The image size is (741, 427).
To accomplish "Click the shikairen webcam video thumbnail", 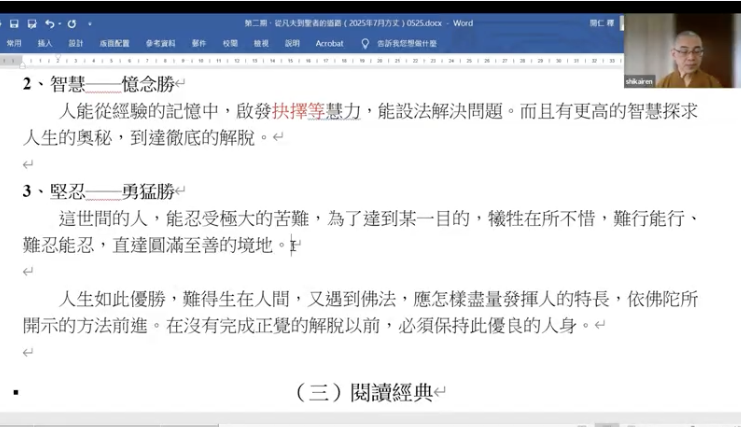I will pyautogui.click(x=682, y=50).
